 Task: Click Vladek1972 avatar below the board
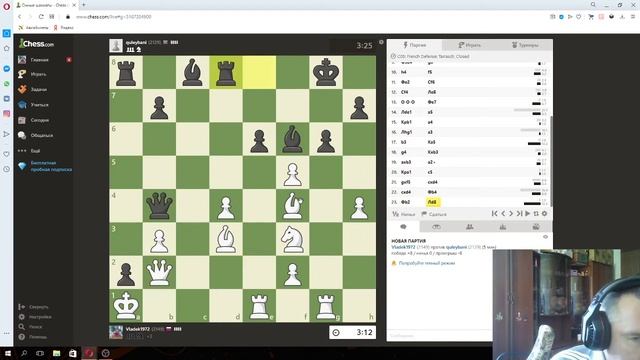click(116, 332)
